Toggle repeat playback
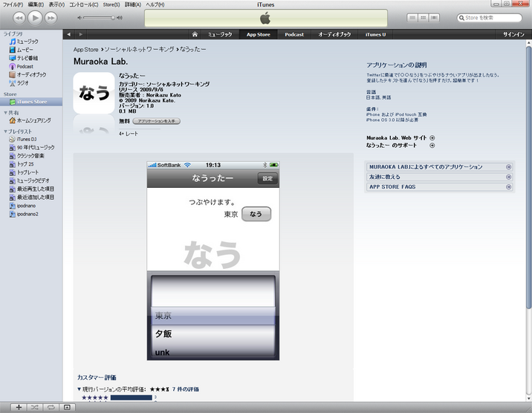 (x=51, y=407)
